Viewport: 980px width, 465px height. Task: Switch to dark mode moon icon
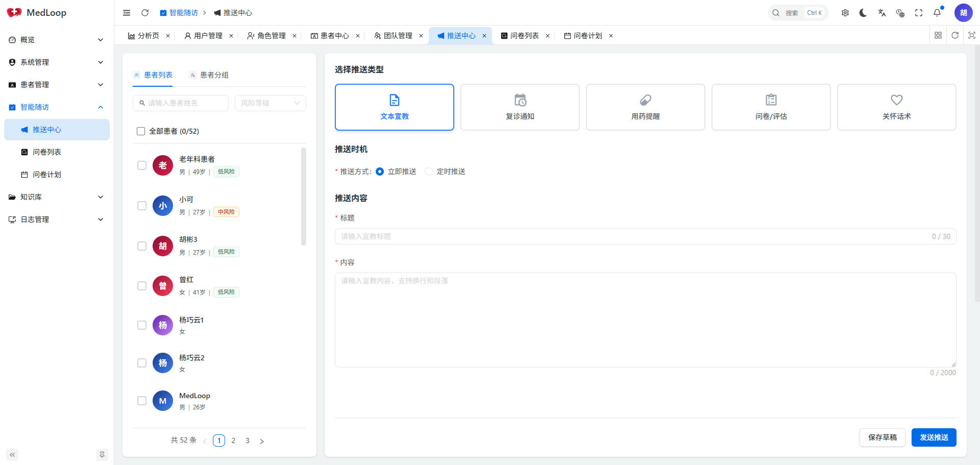click(x=863, y=13)
